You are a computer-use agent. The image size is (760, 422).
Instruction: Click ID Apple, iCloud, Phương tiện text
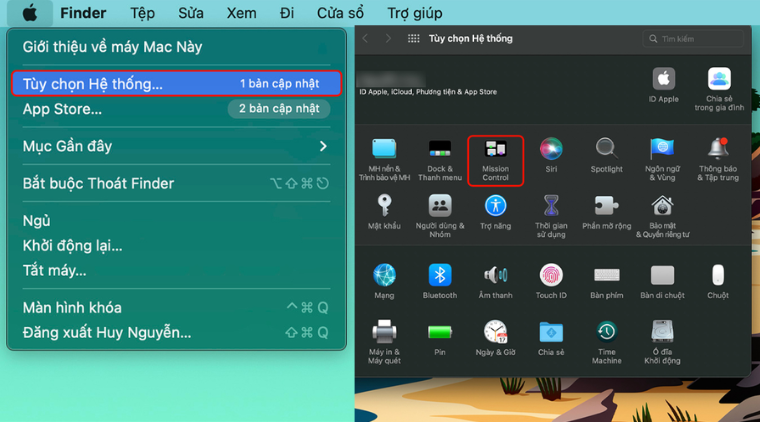[x=428, y=92]
